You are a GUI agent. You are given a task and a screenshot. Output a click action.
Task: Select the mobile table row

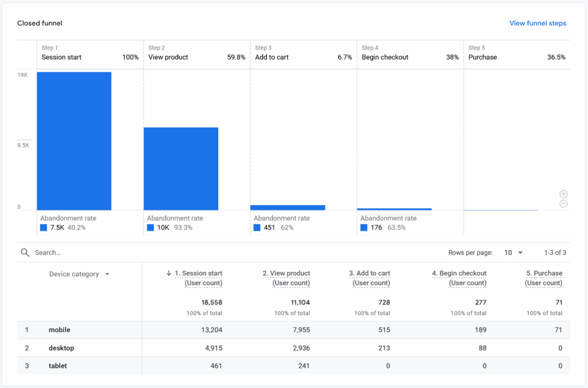[x=60, y=330]
